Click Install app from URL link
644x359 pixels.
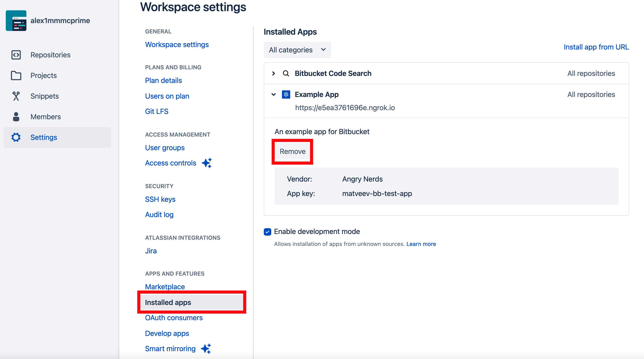(x=596, y=47)
